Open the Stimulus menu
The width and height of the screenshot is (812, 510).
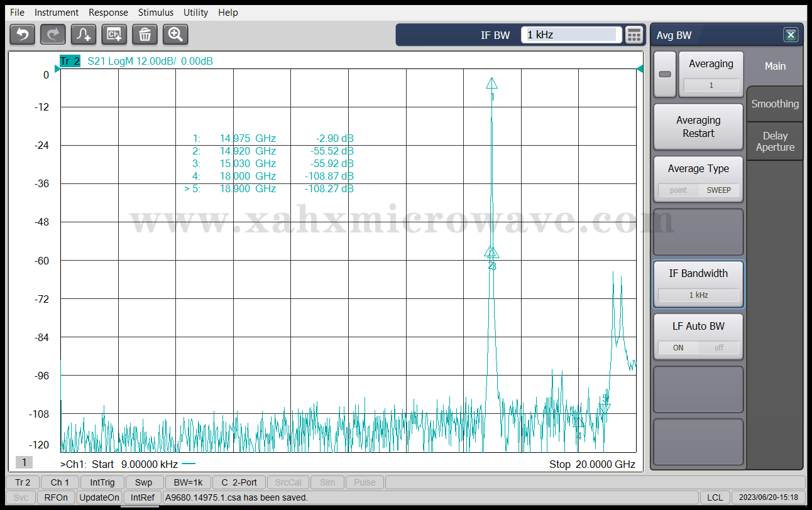[156, 13]
